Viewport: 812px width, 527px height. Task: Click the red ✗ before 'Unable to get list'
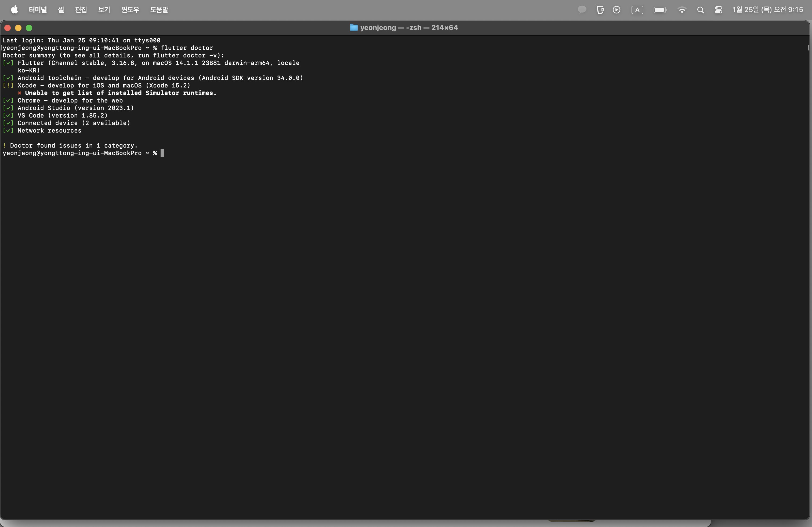click(19, 93)
